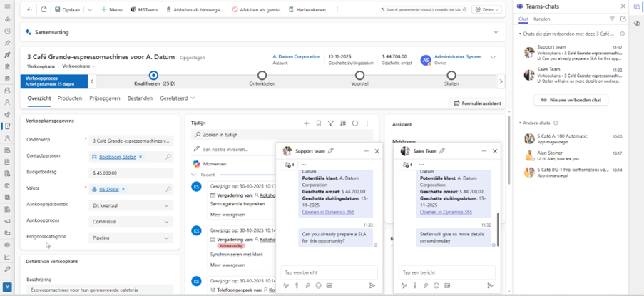Open Borsboom, Stefan contact link
644x296 pixels.
pos(118,157)
